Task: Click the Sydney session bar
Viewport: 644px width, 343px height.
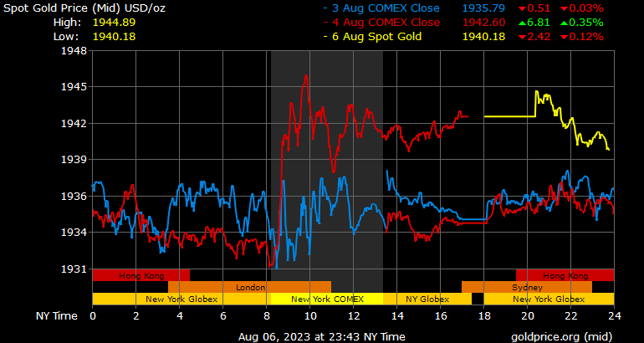Action: pyautogui.click(x=527, y=287)
